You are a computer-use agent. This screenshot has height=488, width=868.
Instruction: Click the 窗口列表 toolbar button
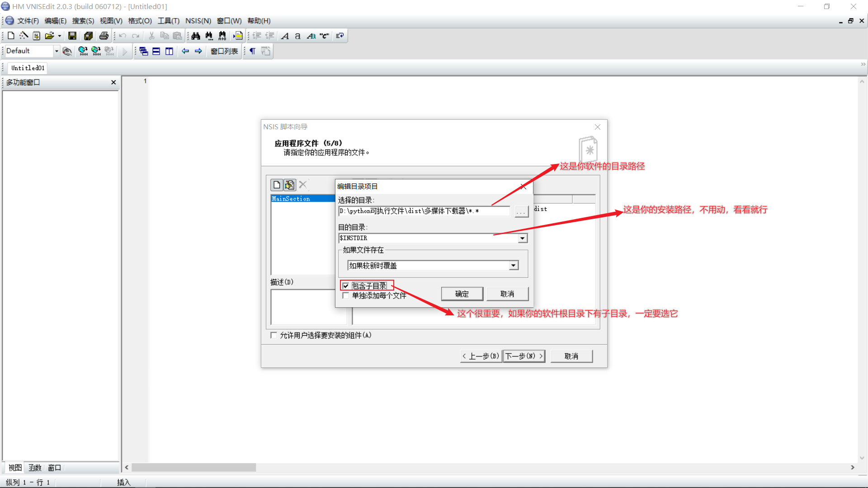click(224, 51)
